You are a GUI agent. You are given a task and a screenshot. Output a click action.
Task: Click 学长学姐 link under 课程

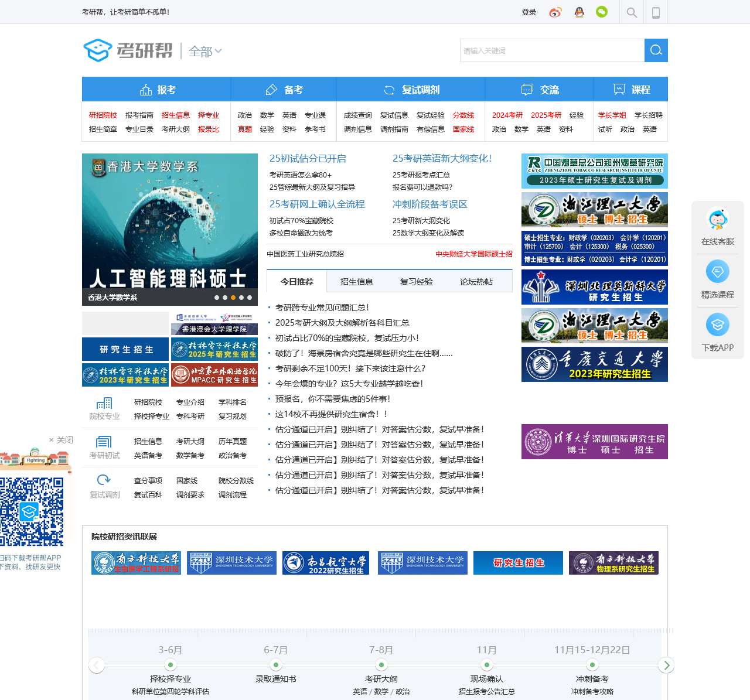pyautogui.click(x=612, y=115)
